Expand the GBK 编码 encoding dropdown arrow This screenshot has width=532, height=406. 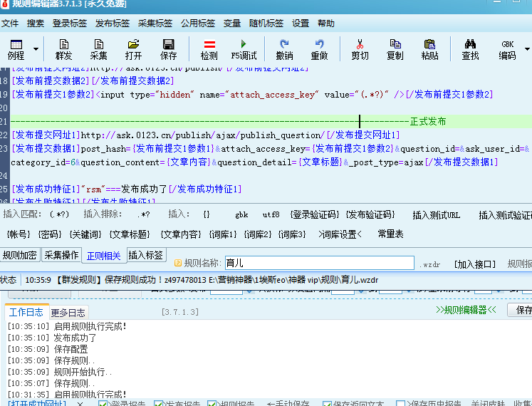click(527, 50)
